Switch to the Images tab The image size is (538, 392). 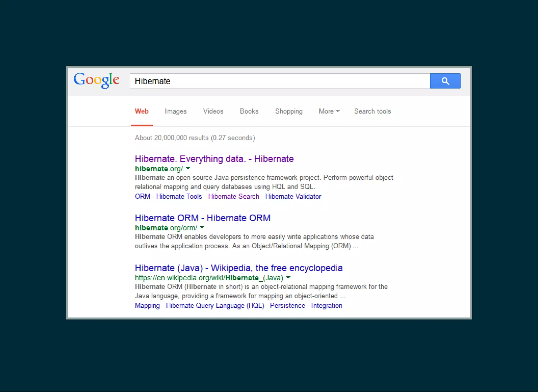175,111
